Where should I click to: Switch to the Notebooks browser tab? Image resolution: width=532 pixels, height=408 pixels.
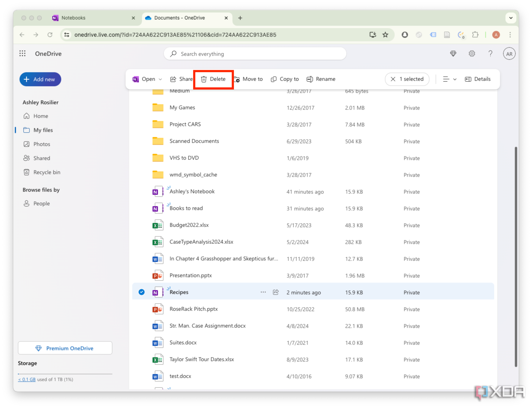(x=73, y=18)
